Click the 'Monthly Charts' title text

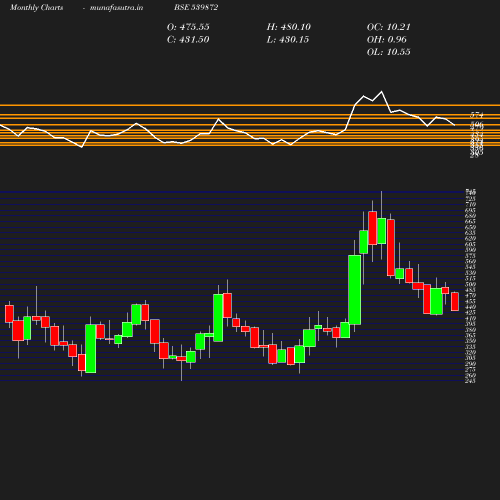[37, 7]
